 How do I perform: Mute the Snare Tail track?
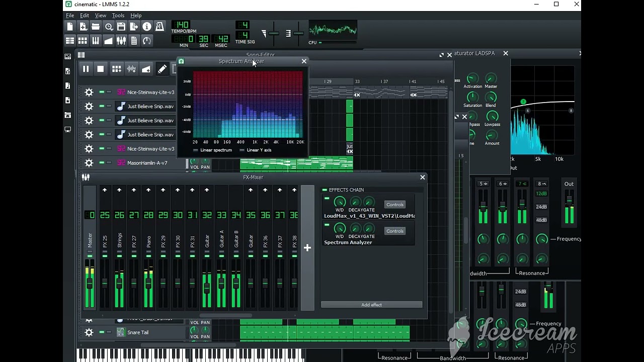click(102, 332)
